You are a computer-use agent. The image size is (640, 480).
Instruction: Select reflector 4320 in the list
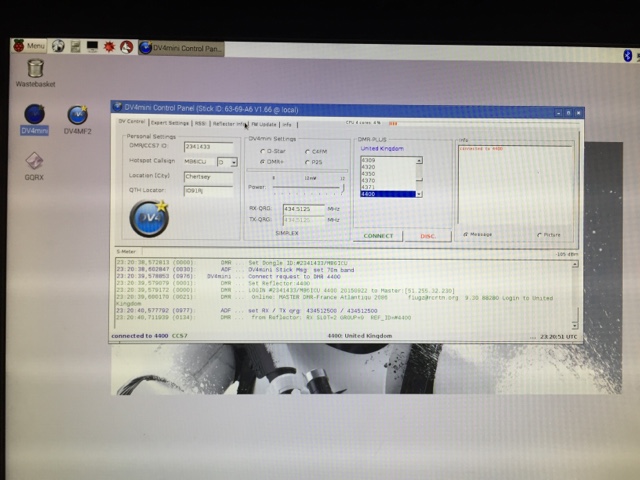click(x=388, y=167)
